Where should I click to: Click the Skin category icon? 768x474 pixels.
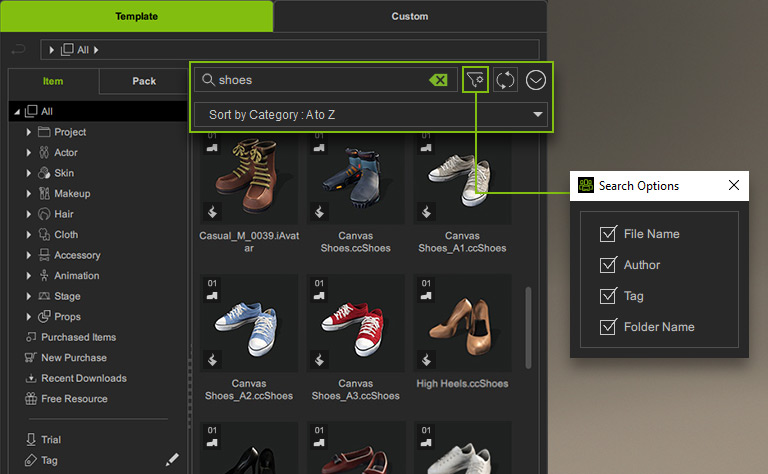point(44,173)
